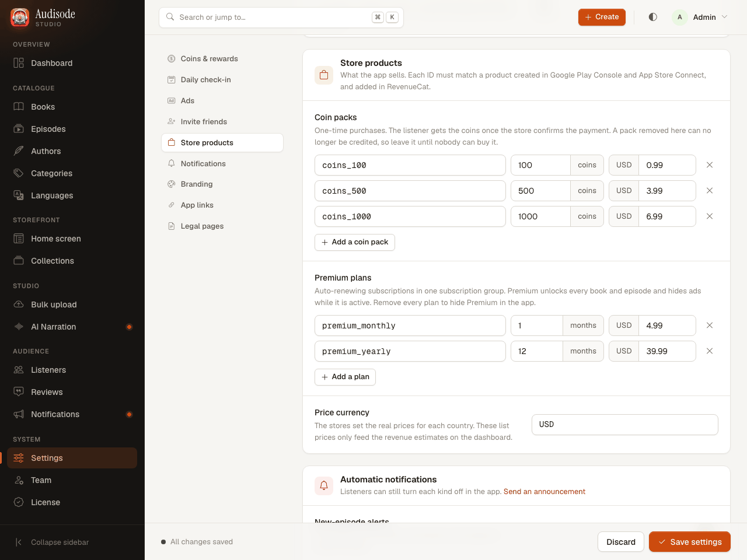
Task: Switch to Coins & rewards settings tab
Action: click(x=222, y=59)
